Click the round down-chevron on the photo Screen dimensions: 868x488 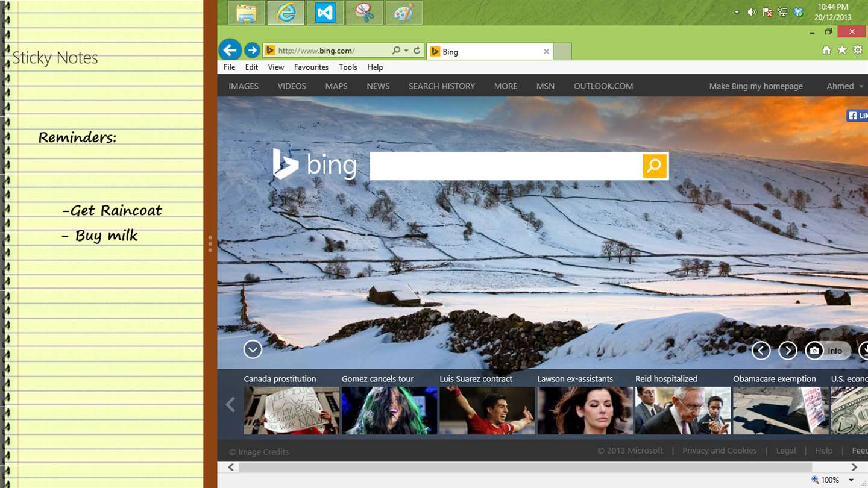click(253, 349)
